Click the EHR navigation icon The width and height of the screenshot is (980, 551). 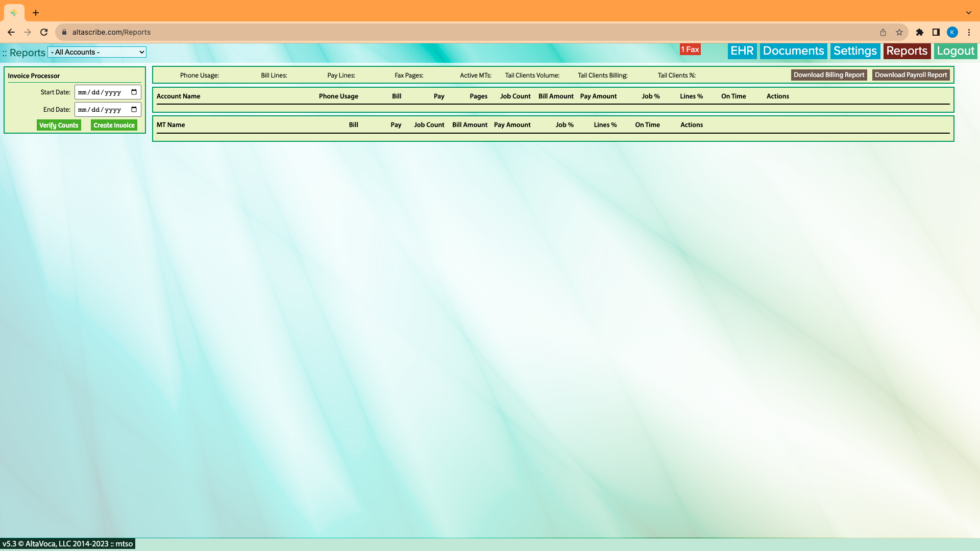tap(741, 51)
